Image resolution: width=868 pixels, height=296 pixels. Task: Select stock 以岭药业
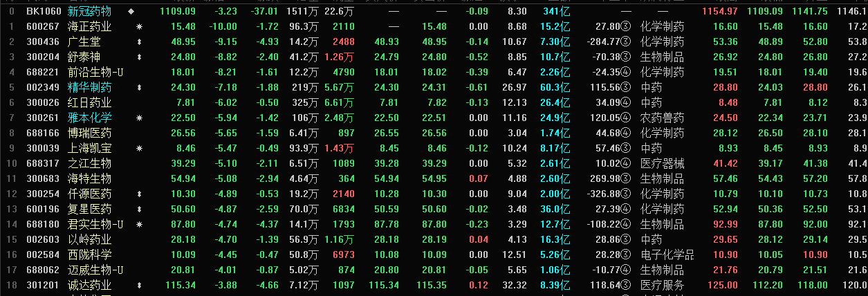(89, 239)
